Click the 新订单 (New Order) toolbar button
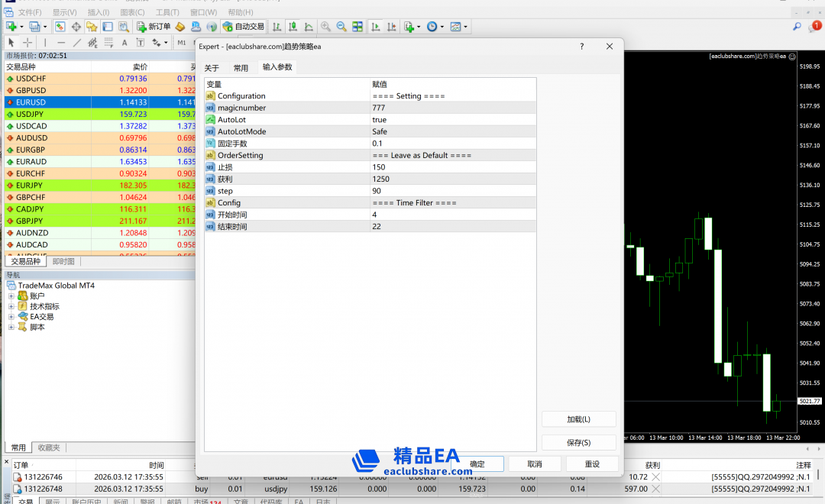The width and height of the screenshot is (825, 504). (x=154, y=27)
